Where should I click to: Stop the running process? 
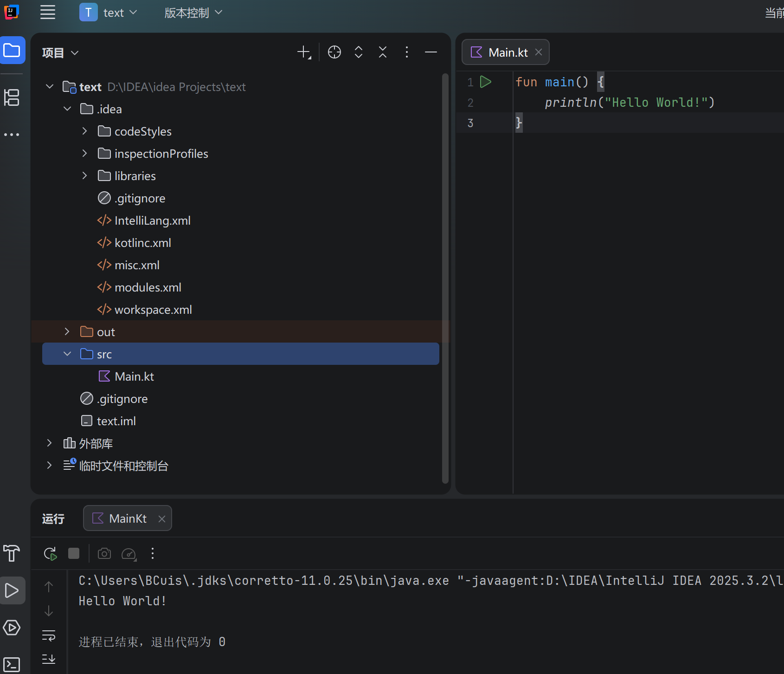74,553
